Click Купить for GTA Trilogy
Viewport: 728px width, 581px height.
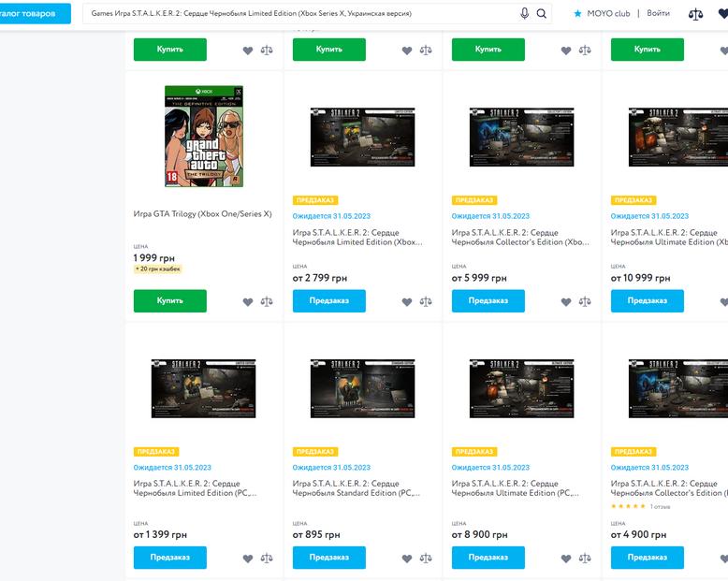pyautogui.click(x=170, y=300)
